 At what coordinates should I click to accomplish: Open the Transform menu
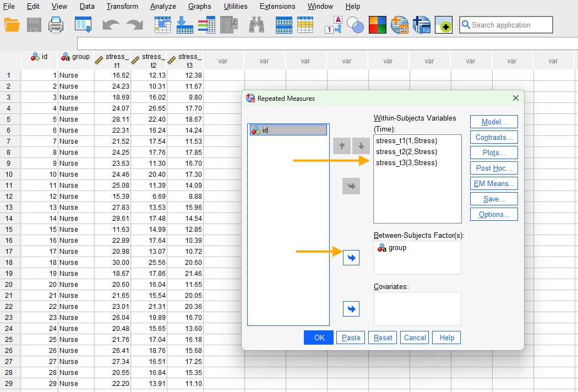122,6
